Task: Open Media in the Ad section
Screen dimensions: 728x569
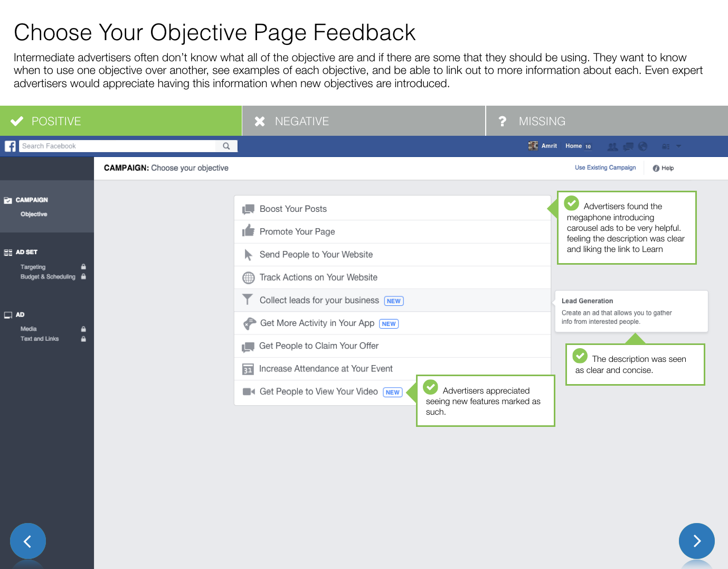Action: pyautogui.click(x=29, y=329)
